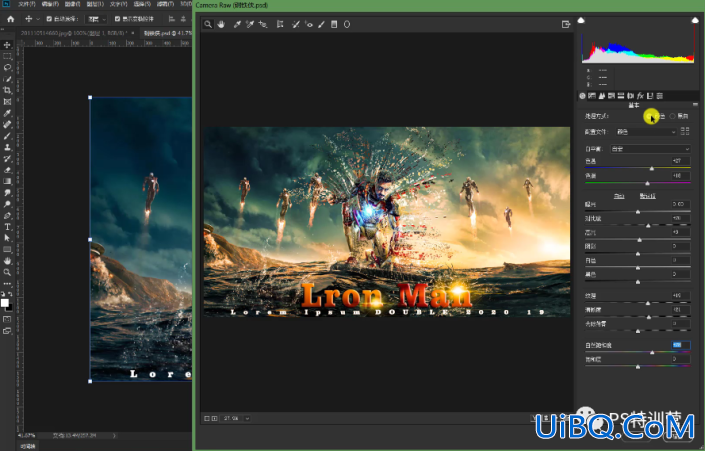Screen dimensions: 705x451
Task: Select Photoshop Gradient tool
Action: (7, 181)
